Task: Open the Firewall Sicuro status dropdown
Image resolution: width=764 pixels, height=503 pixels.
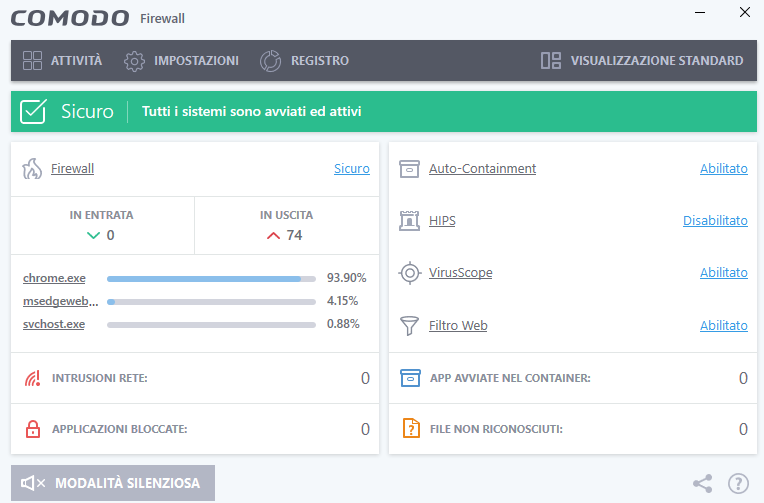Action: pyautogui.click(x=351, y=169)
